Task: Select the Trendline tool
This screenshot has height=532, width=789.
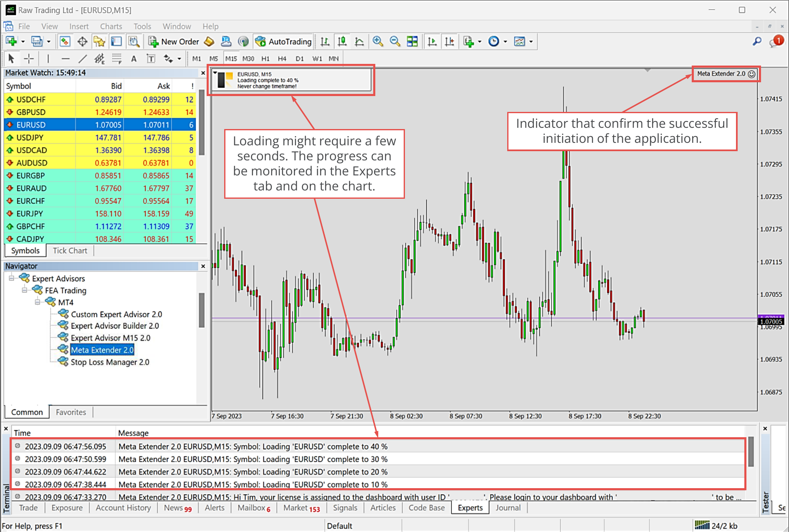Action: point(83,58)
